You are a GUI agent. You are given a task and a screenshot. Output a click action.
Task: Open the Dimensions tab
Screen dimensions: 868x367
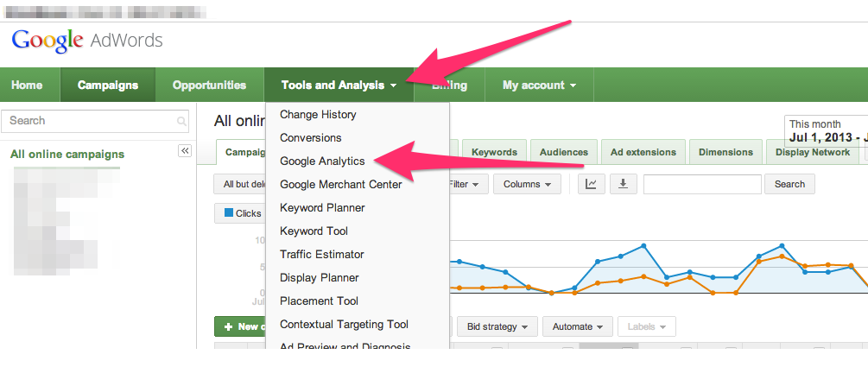725,152
